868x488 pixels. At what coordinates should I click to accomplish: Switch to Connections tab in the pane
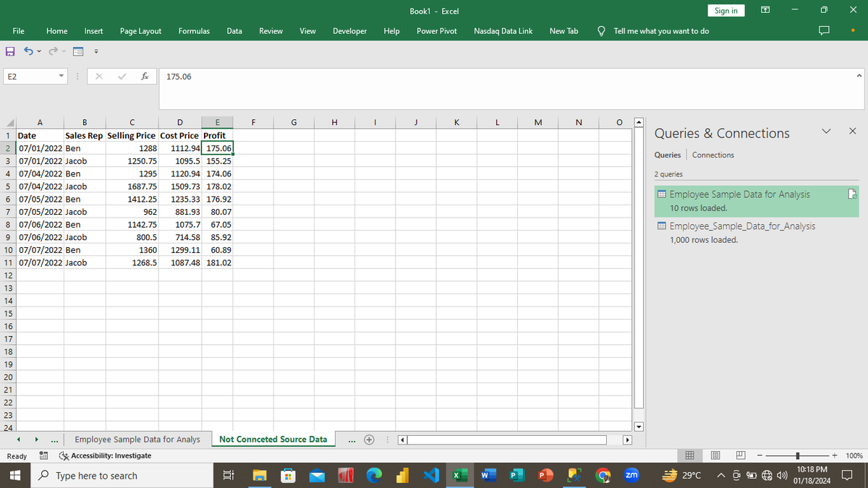tap(712, 155)
